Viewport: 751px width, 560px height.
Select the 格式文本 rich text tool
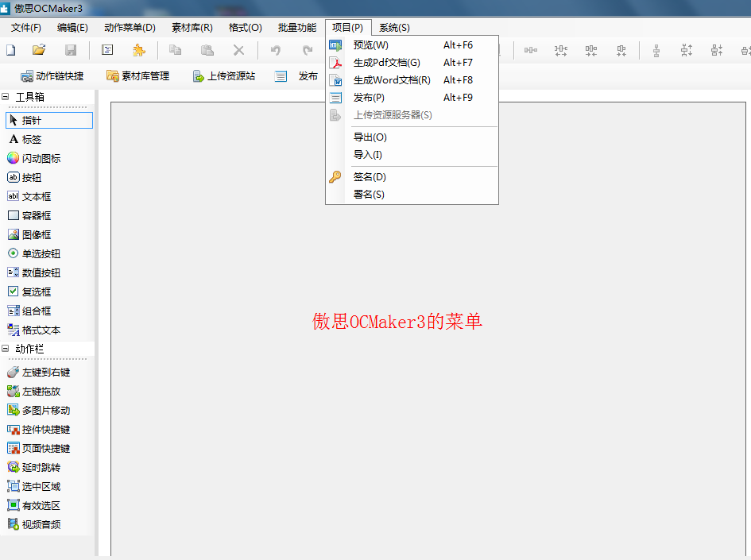[x=34, y=330]
